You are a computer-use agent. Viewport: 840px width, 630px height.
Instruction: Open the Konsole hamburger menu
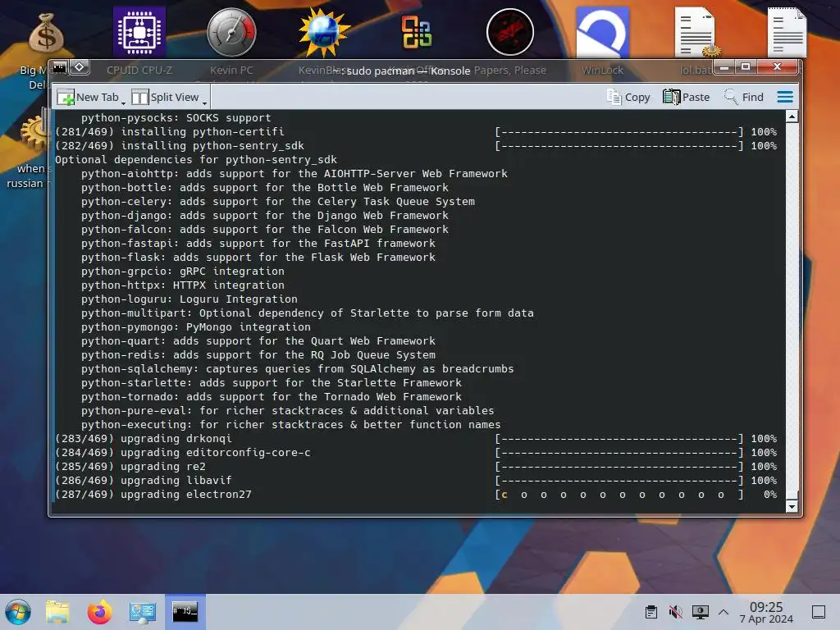[785, 97]
